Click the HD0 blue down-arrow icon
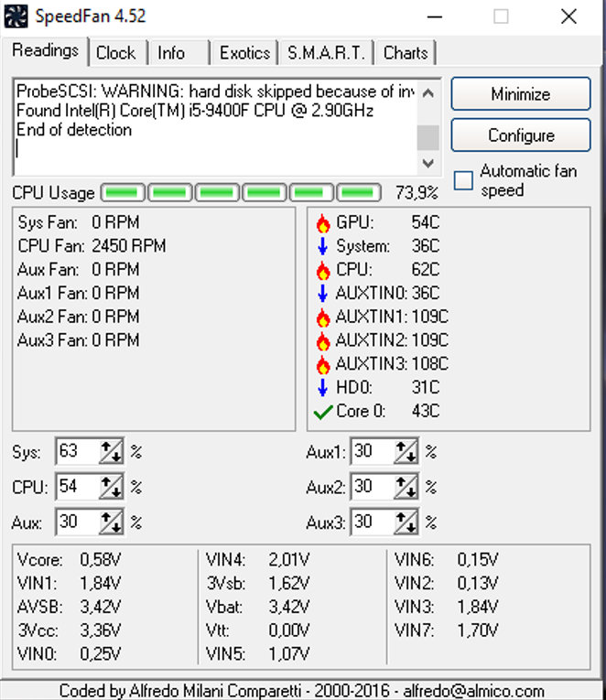 coord(322,387)
